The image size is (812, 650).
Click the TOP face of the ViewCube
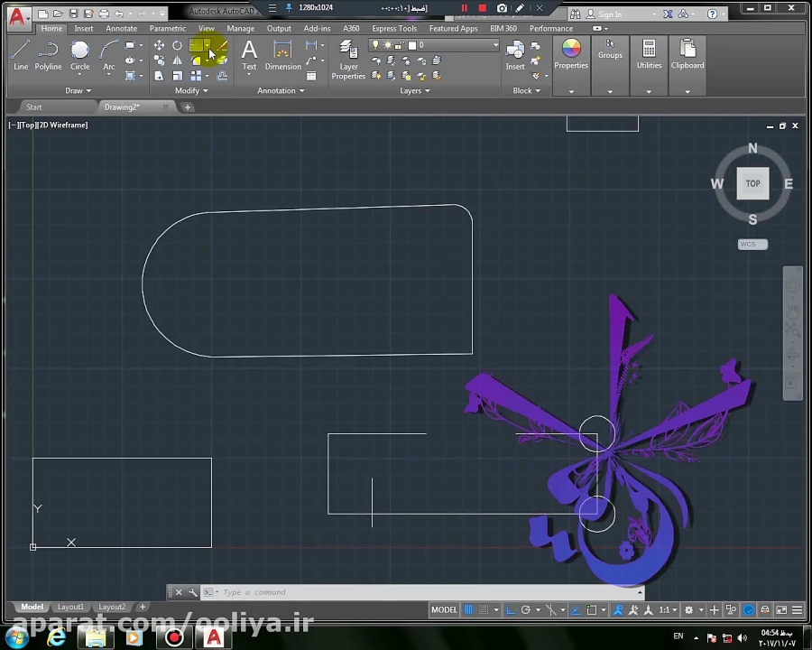752,183
